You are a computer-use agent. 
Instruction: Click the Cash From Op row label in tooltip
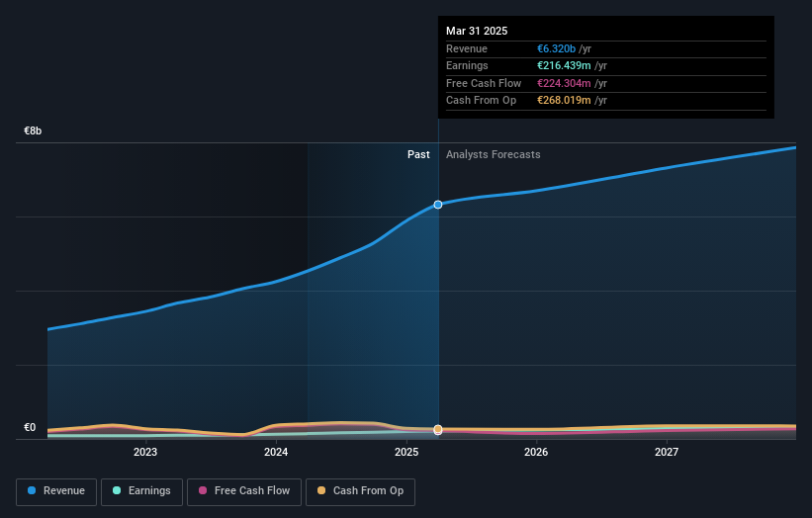pos(481,101)
